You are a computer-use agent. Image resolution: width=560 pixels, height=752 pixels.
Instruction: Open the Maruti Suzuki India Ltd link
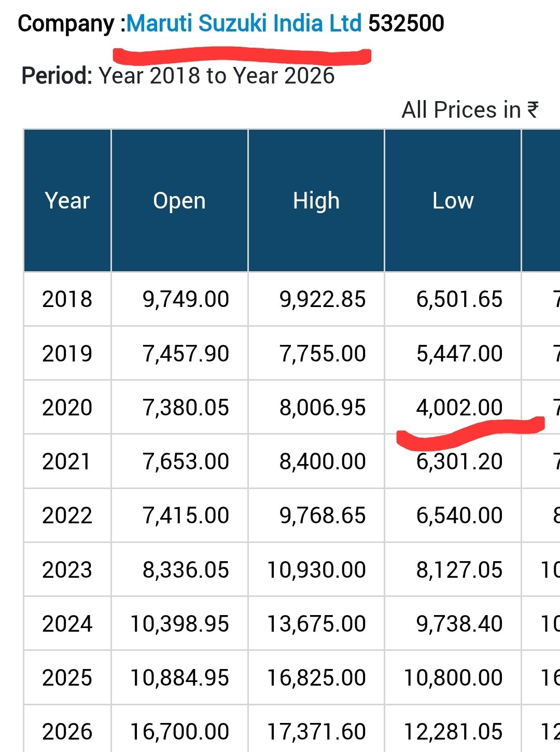(x=244, y=24)
